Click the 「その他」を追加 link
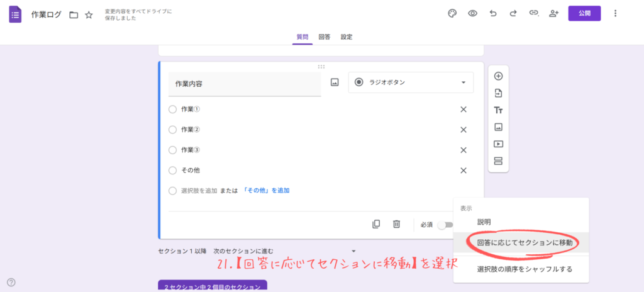The image size is (644, 292). tap(266, 191)
